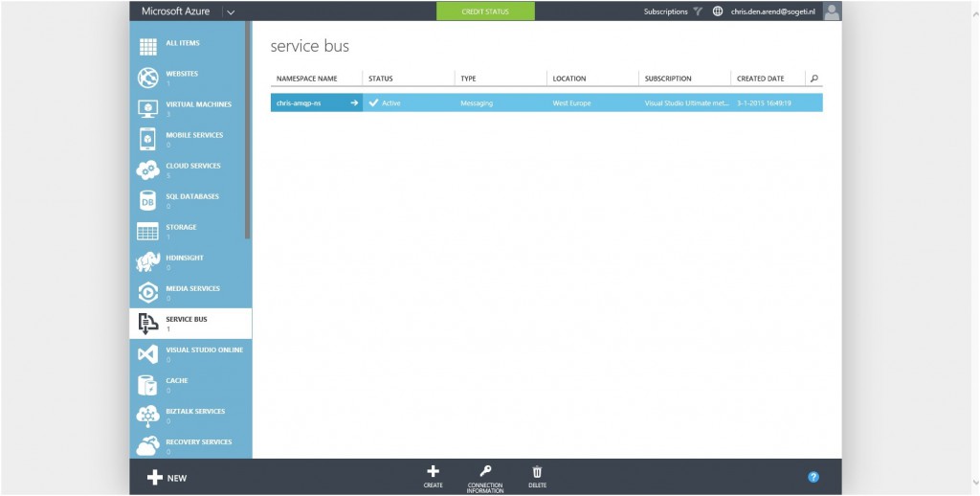
Task: Click the Service Bus sidebar icon
Action: click(148, 324)
